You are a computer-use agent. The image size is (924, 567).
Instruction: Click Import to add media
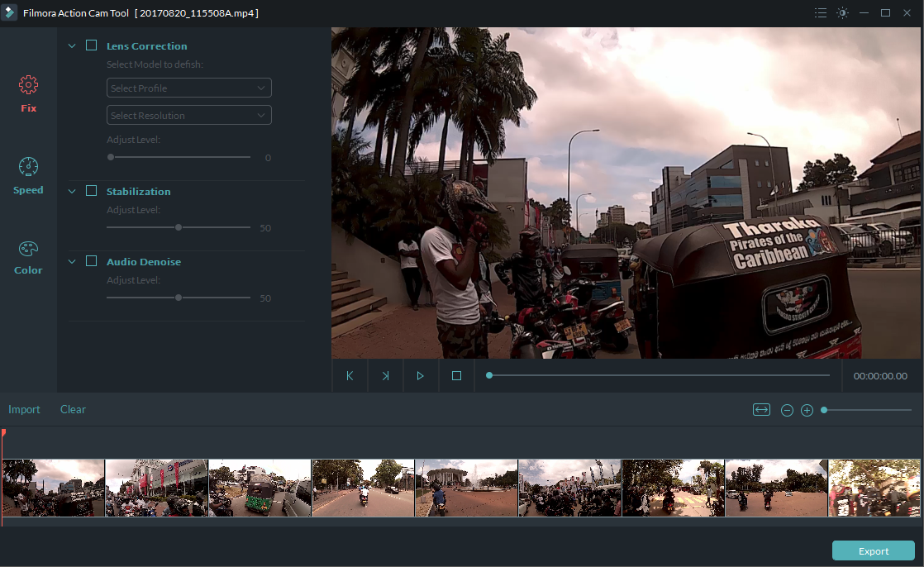25,409
